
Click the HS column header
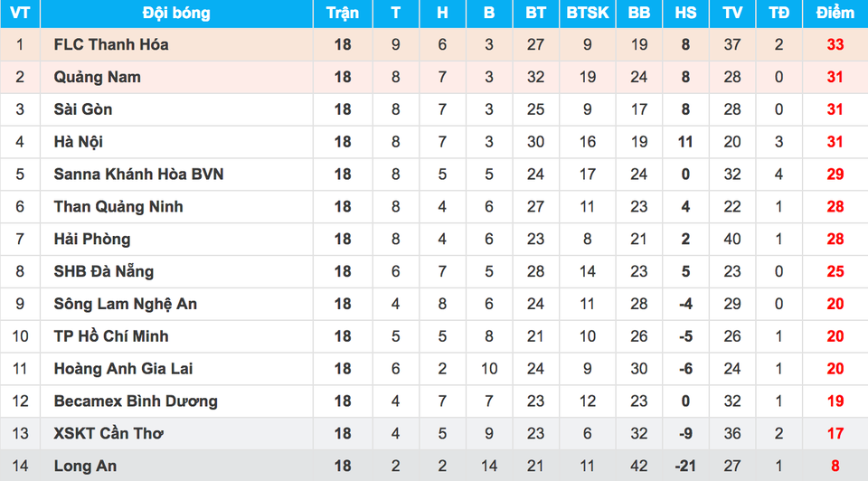[685, 13]
